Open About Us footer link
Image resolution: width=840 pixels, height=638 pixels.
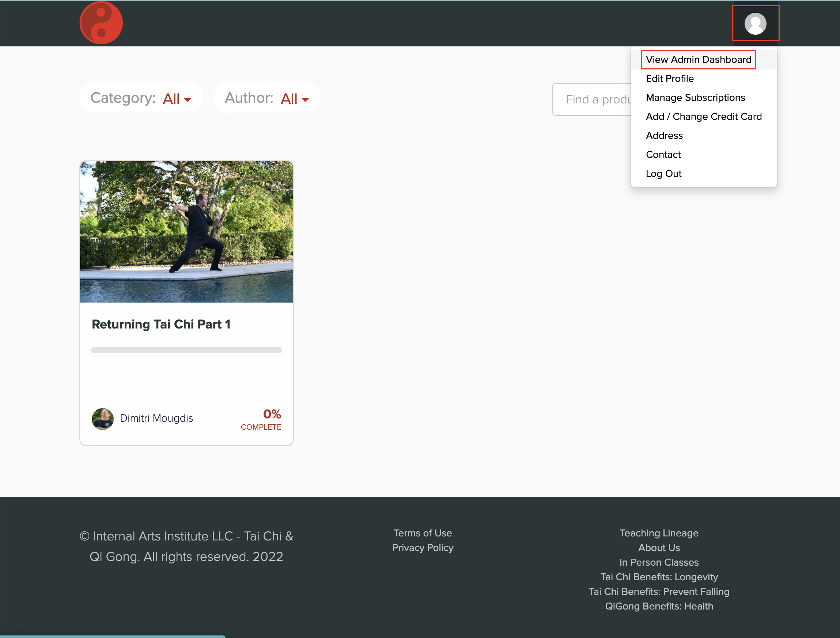tap(659, 548)
